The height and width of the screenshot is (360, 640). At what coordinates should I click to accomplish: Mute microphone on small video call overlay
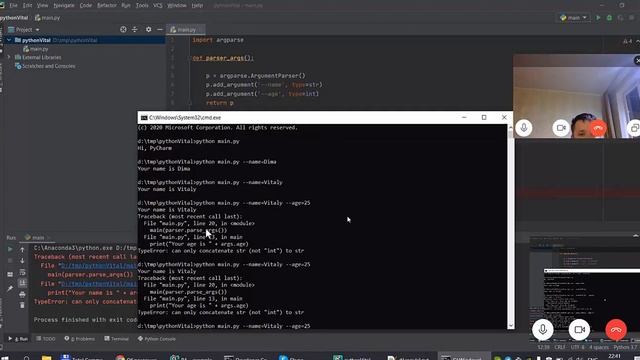(x=524, y=128)
